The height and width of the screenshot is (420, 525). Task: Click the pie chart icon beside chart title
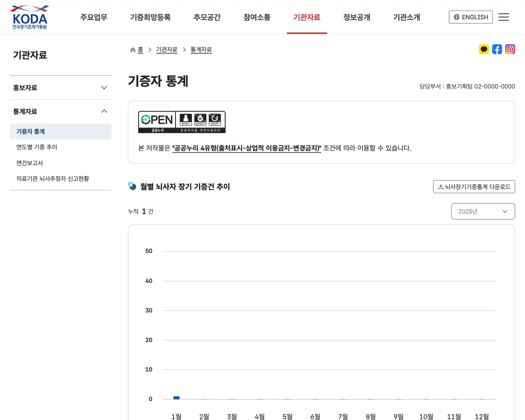click(x=131, y=187)
